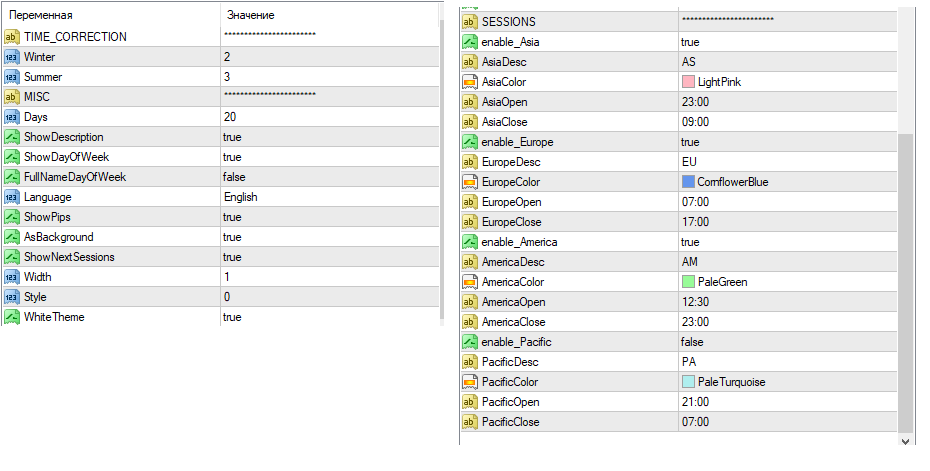The height and width of the screenshot is (471, 930).
Task: Select the EuropeOpen value 07:00
Action: coord(695,202)
